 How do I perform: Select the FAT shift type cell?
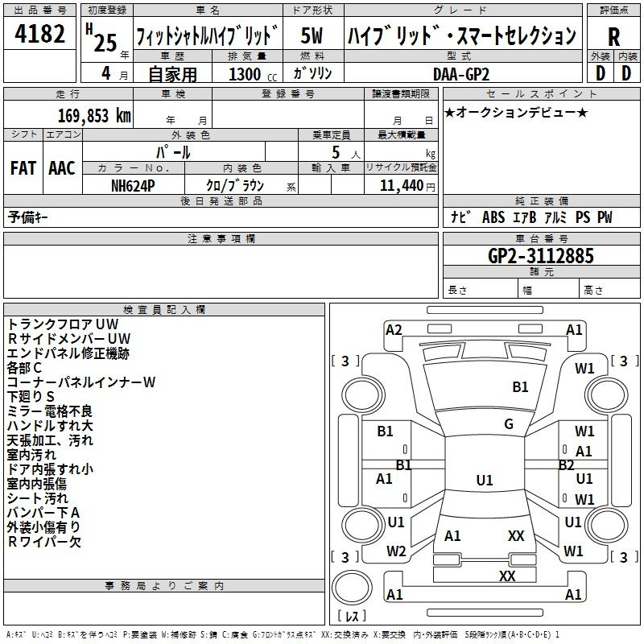(x=23, y=167)
